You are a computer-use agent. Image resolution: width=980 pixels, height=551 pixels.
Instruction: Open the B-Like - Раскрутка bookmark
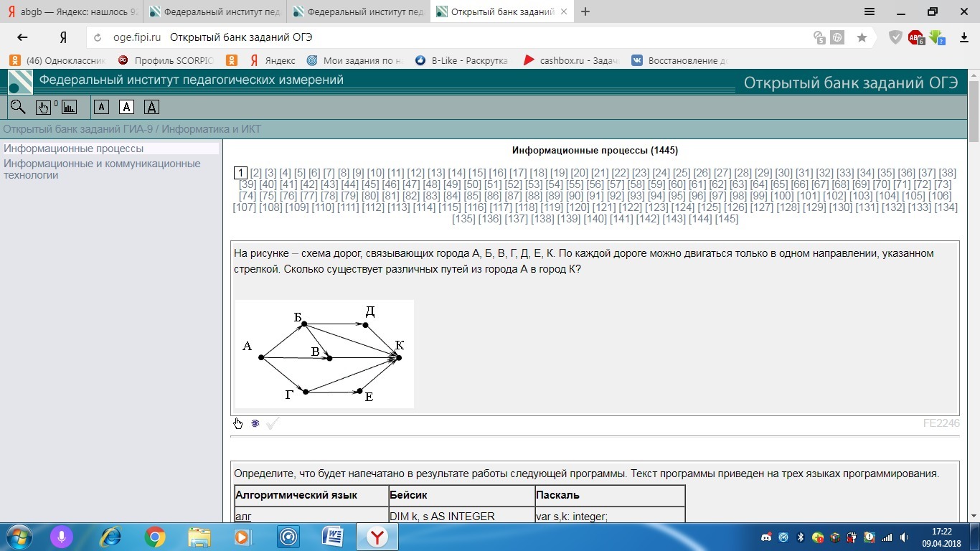pyautogui.click(x=461, y=60)
